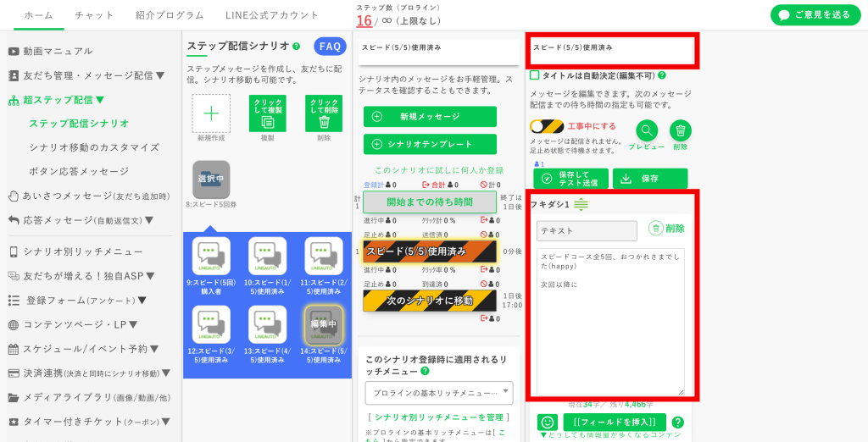Click 保存してテスト送信 button
The height and width of the screenshot is (442, 868).
pyautogui.click(x=570, y=179)
